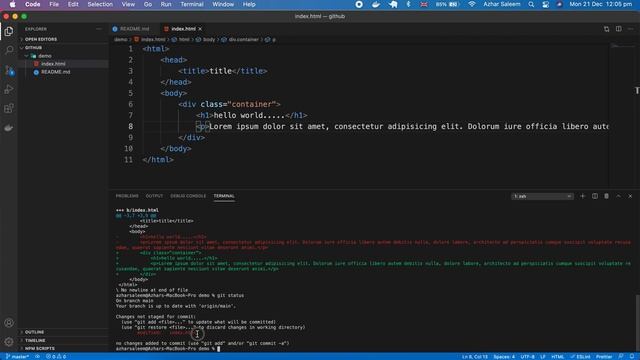Viewport: 640px width, 360px height.
Task: Open the Run and Debug view
Action: [x=9, y=89]
